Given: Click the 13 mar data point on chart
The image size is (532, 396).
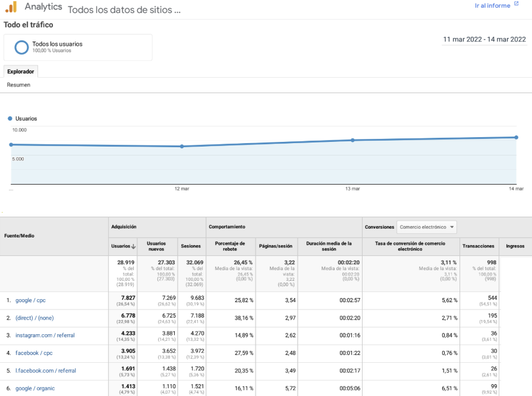Looking at the screenshot, I should (352, 140).
